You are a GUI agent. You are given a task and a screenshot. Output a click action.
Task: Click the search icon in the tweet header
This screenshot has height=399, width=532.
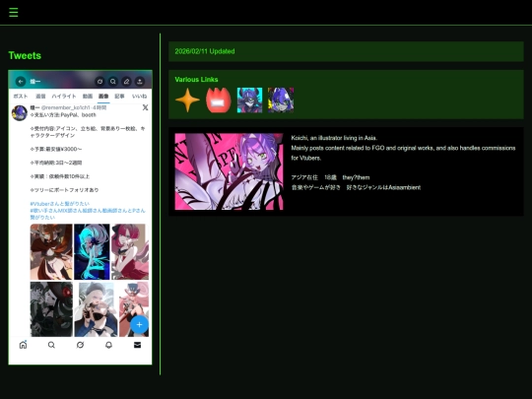113,82
